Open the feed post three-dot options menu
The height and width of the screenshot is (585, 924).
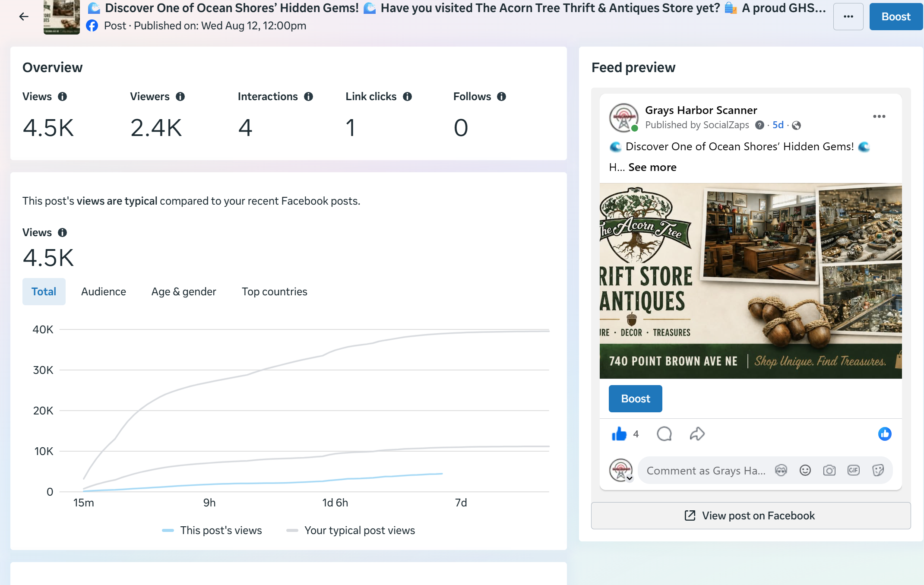(x=879, y=117)
